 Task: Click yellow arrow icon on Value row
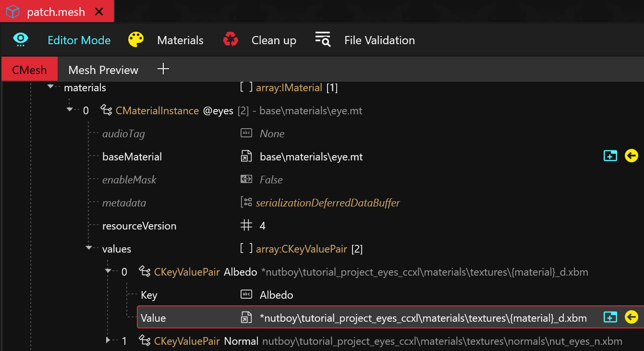(x=631, y=317)
